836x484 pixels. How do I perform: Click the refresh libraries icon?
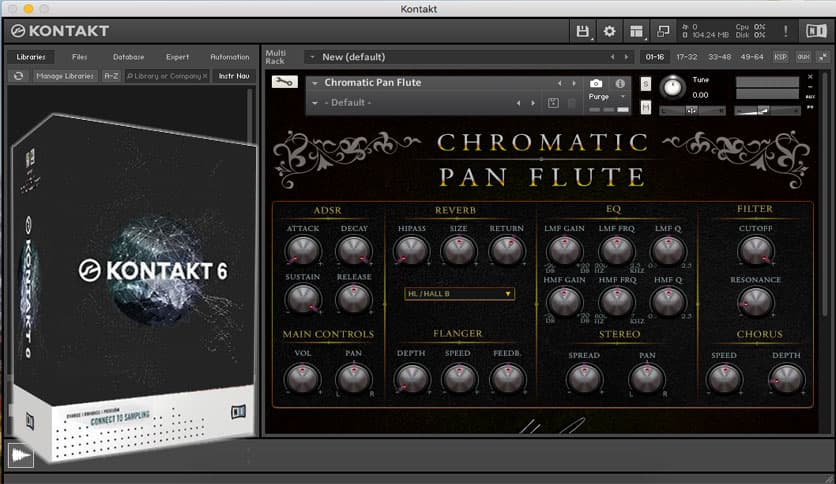point(19,76)
